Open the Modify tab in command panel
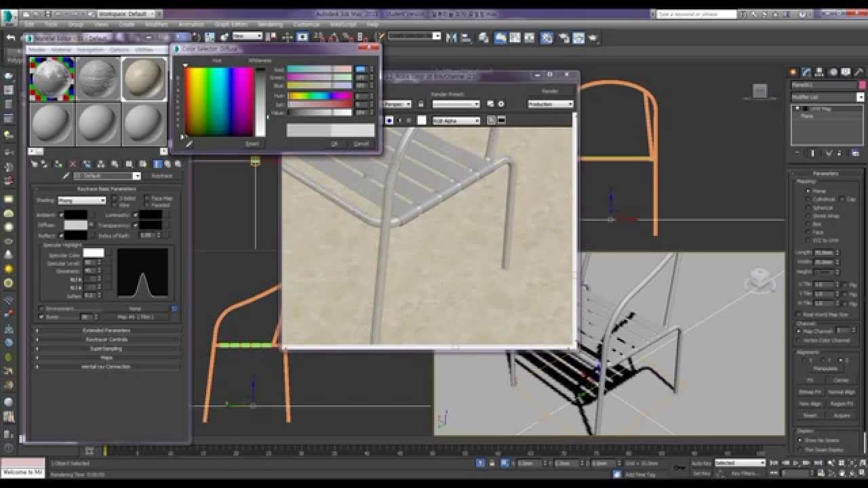868x488 pixels. [806, 72]
